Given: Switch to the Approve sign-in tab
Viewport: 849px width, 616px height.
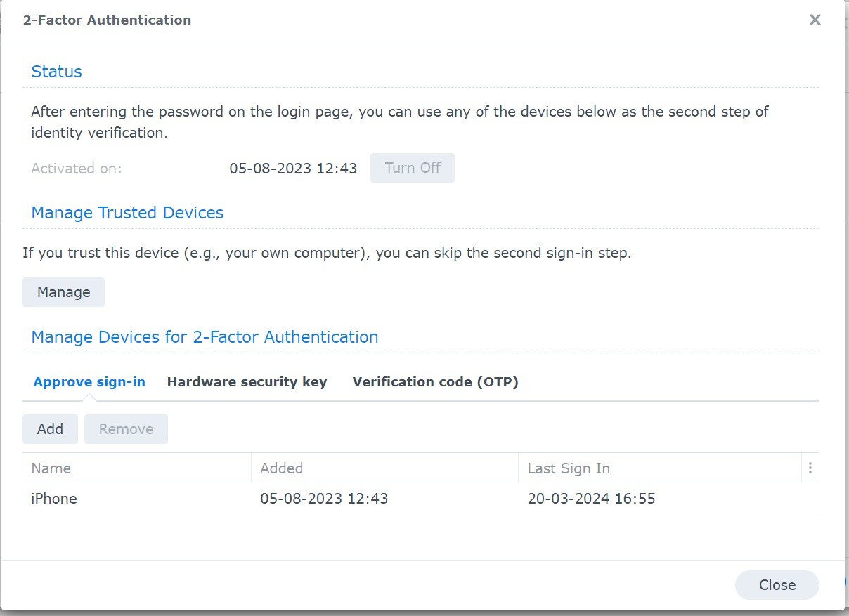Looking at the screenshot, I should [89, 382].
